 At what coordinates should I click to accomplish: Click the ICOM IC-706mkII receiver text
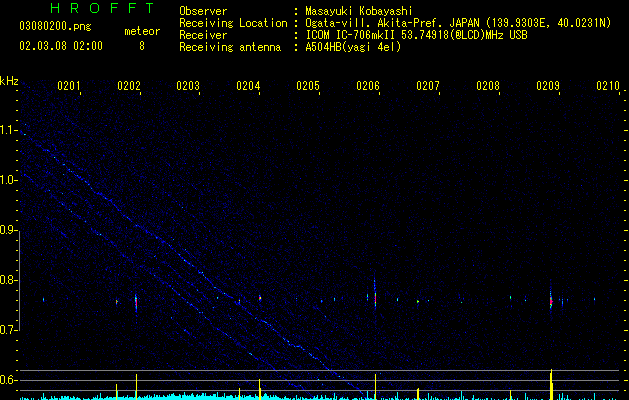pos(416,35)
